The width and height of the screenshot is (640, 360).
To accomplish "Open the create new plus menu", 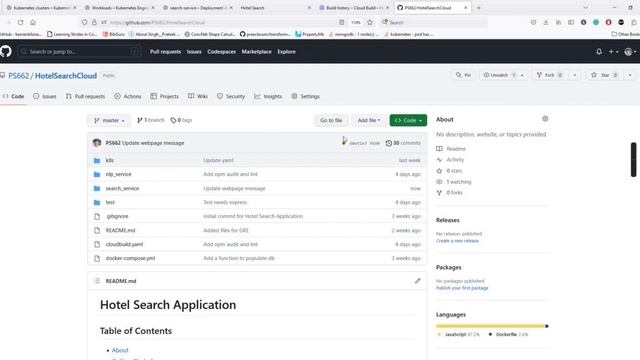I will (x=613, y=52).
